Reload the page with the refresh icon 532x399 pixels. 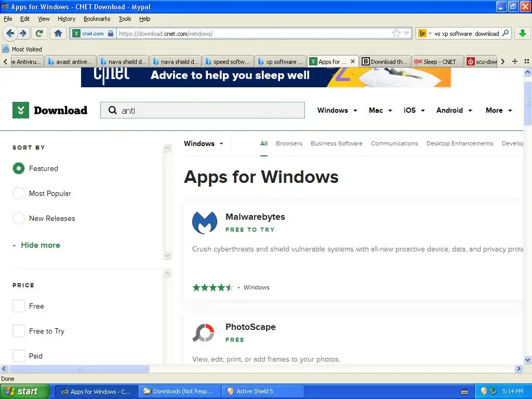click(x=39, y=33)
